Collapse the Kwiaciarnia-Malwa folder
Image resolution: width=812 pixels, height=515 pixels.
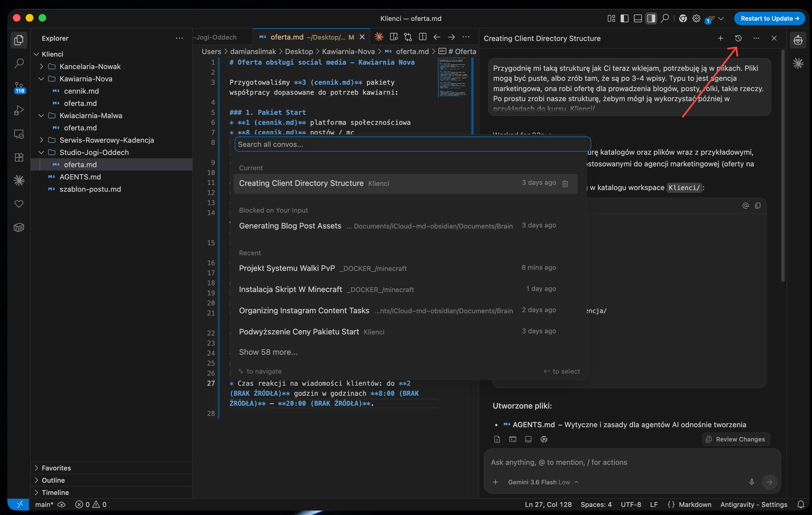(x=41, y=116)
